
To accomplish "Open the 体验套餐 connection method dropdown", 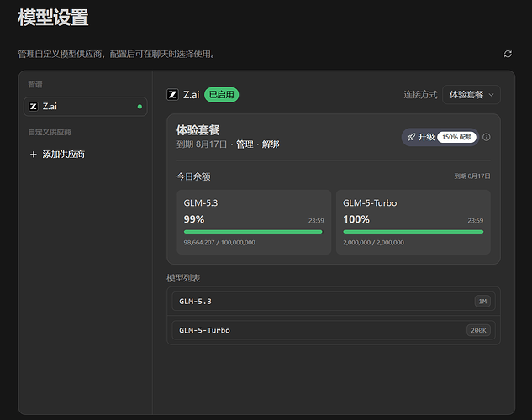I will pos(471,95).
